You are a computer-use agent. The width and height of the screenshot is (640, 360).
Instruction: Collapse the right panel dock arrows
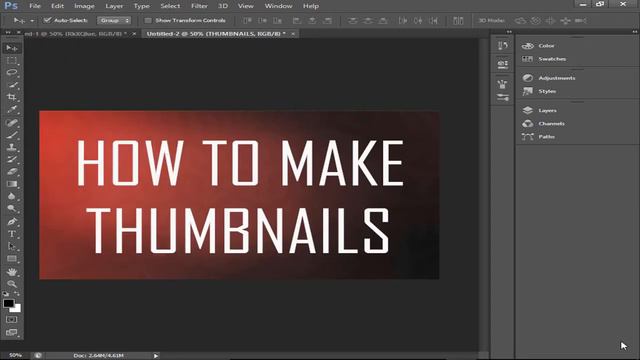(635, 32)
